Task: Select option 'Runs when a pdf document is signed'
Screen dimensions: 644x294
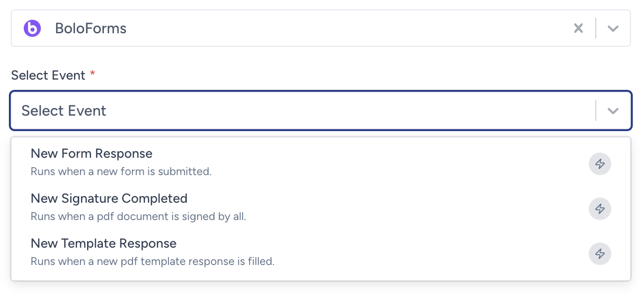Action: [x=139, y=216]
